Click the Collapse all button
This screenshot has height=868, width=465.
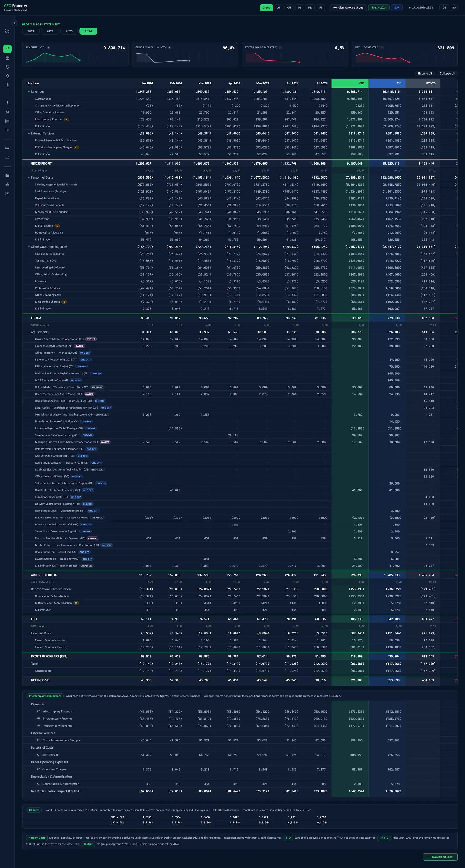[447, 74]
